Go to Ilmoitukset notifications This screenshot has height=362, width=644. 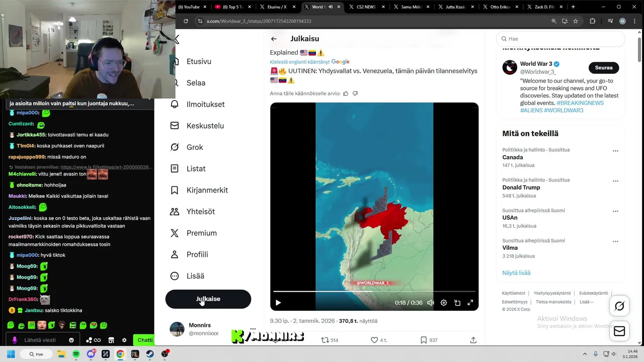[205, 104]
